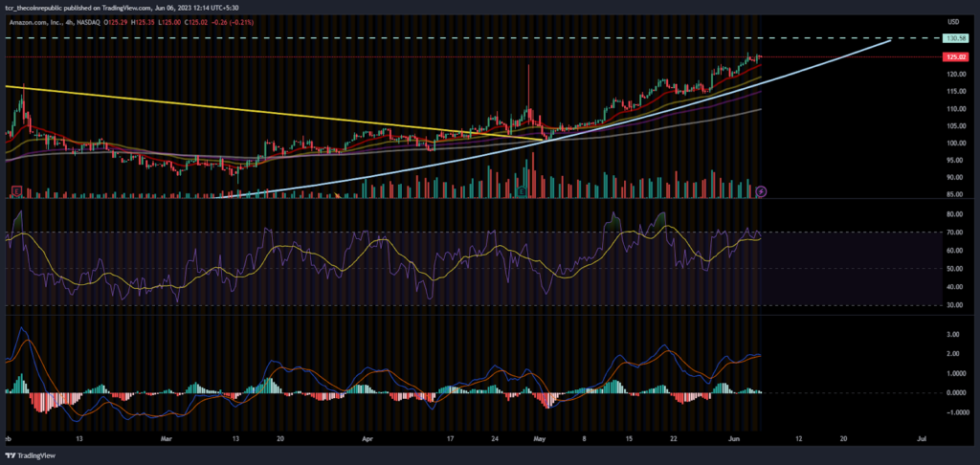The width and height of the screenshot is (980, 465).
Task: Click the TradingView.com text in header
Action: (x=124, y=7)
